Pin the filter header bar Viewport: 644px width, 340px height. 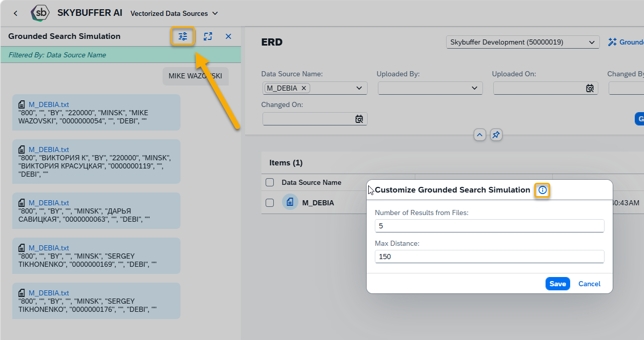pos(496,135)
